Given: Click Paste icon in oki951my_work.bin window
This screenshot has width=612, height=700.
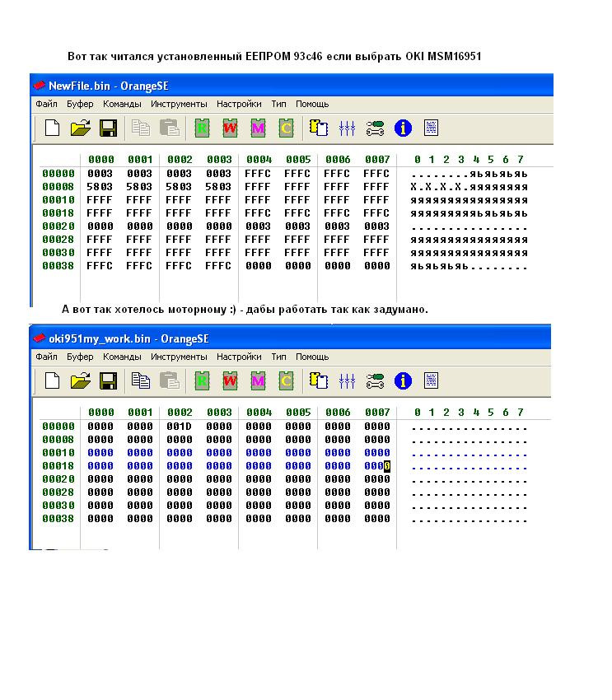Looking at the screenshot, I should (x=169, y=380).
